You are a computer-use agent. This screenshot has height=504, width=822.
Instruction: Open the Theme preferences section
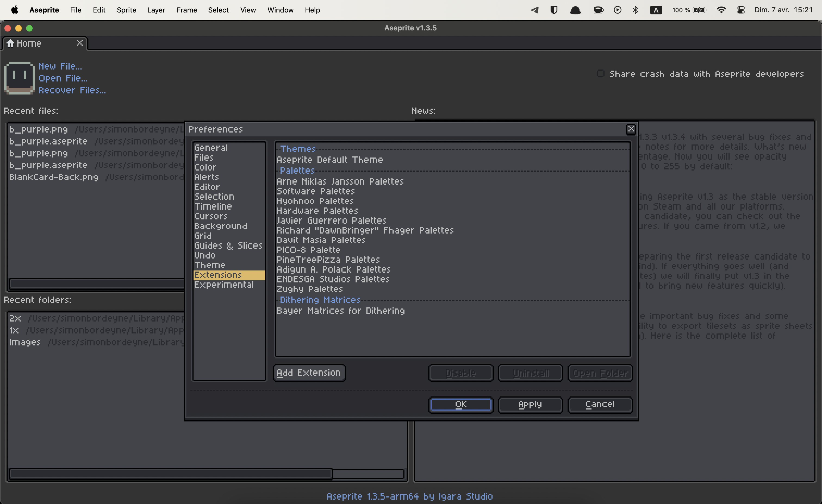click(210, 264)
